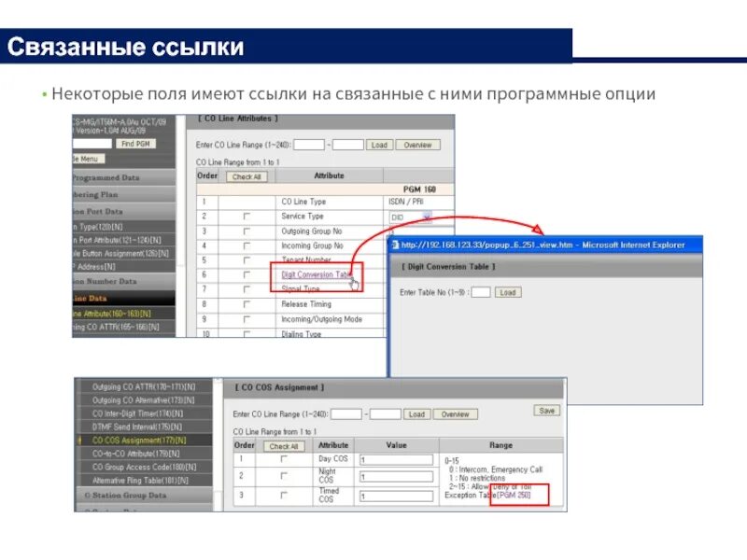The height and width of the screenshot is (560, 747).
Task: Click Load in Digit Conversion Table popup
Action: [507, 292]
